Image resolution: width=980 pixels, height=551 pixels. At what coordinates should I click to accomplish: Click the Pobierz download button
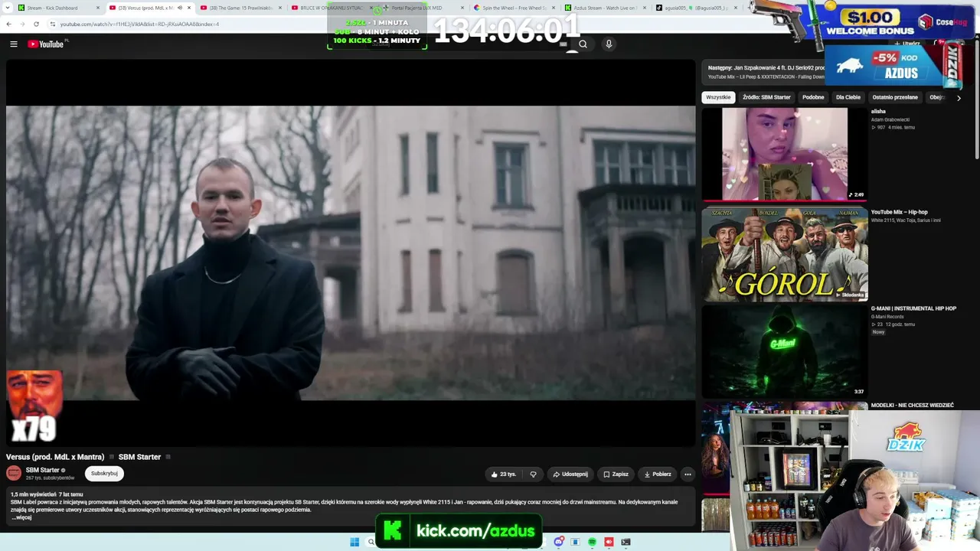click(658, 474)
